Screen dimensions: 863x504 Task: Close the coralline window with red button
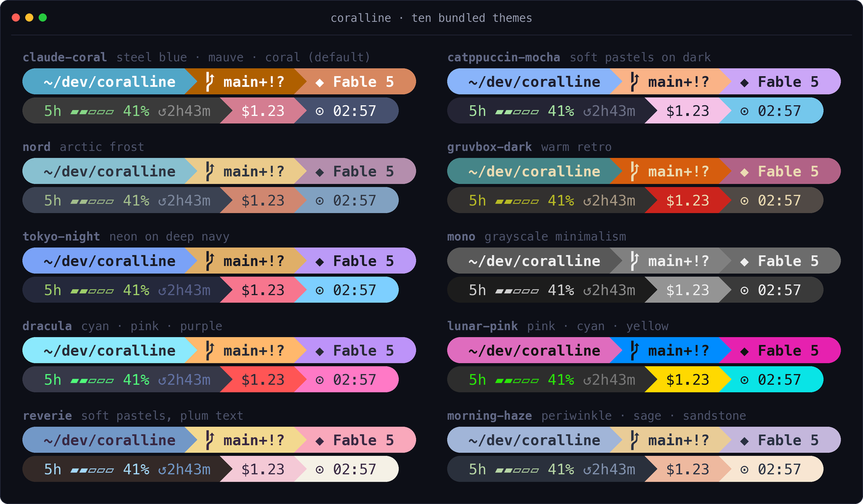pyautogui.click(x=16, y=17)
